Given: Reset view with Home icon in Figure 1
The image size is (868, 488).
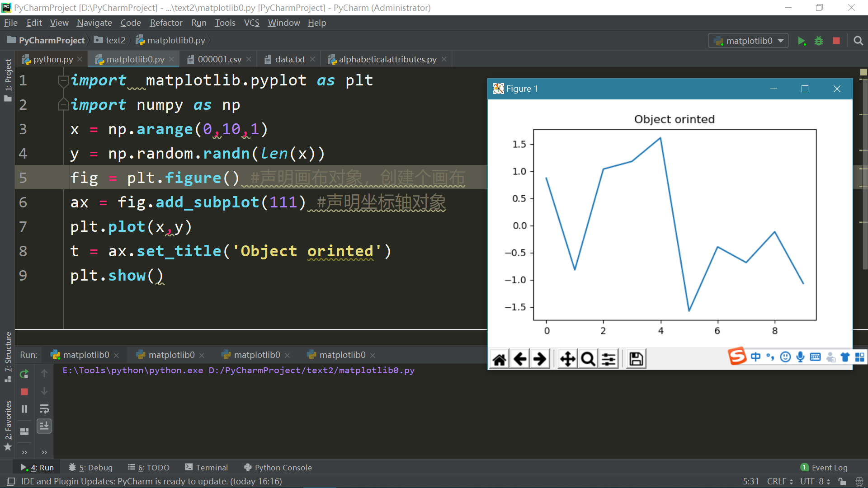Looking at the screenshot, I should click(x=500, y=359).
